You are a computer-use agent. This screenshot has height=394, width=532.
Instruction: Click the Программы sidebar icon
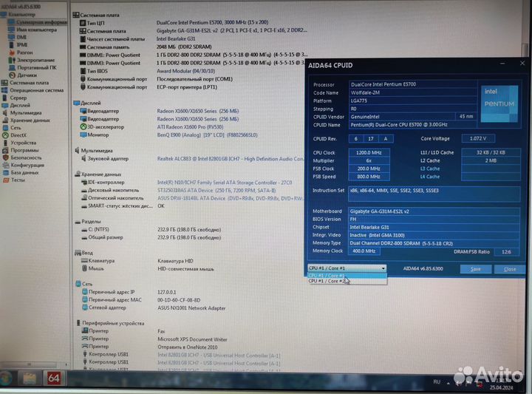[x=4, y=150]
